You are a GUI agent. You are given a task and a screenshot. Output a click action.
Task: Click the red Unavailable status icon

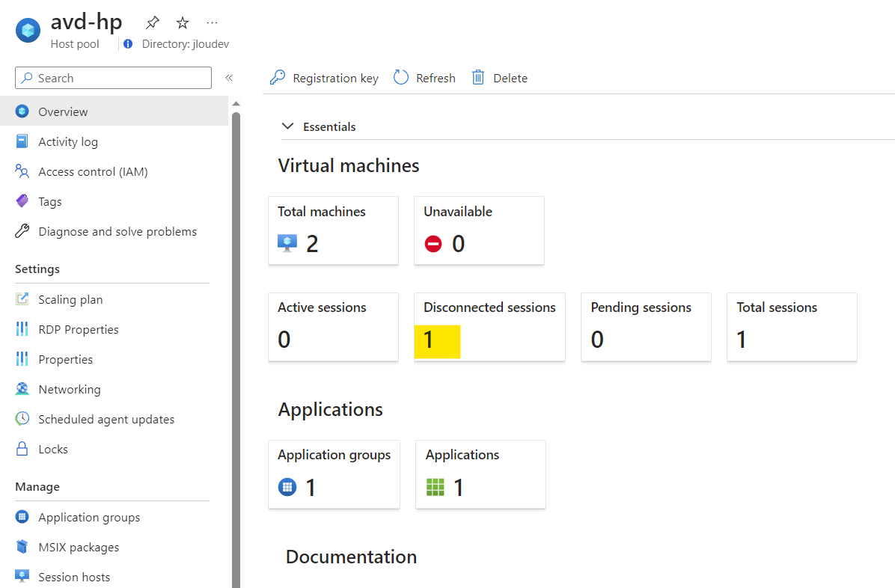tap(433, 245)
